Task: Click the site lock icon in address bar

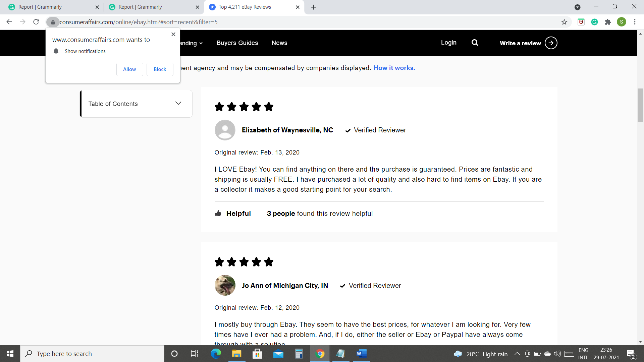Action: coord(53,22)
